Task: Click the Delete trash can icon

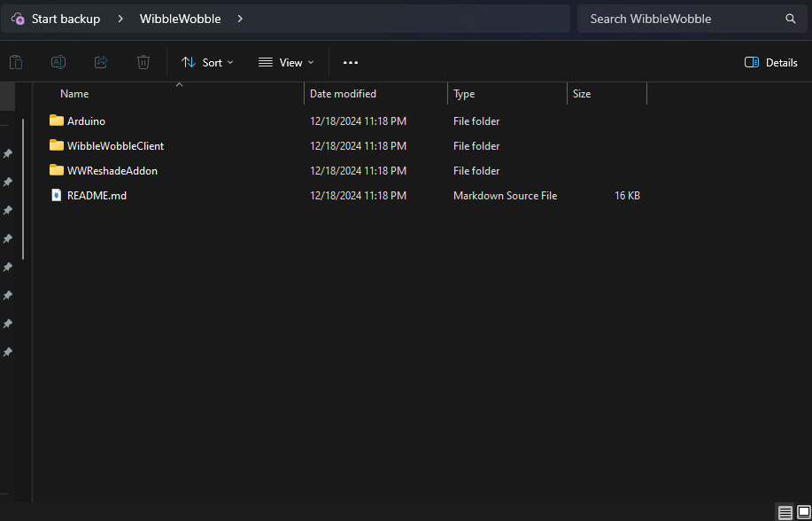Action: tap(143, 62)
